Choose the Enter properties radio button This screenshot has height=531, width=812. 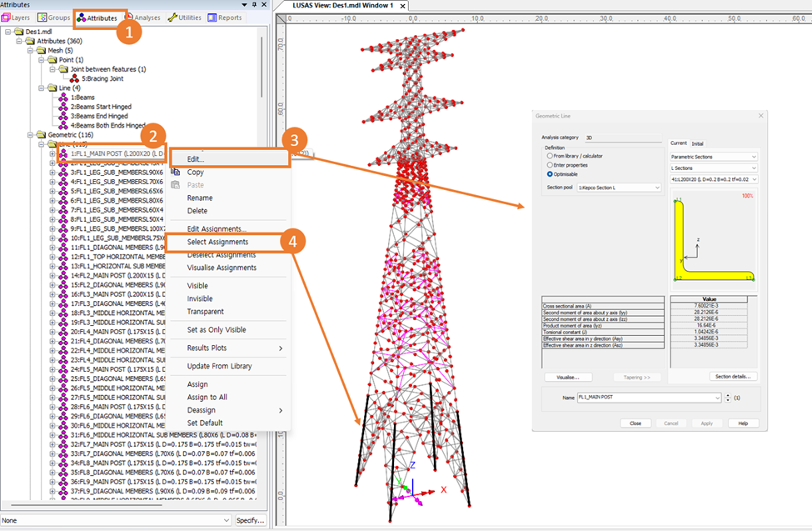coord(550,165)
